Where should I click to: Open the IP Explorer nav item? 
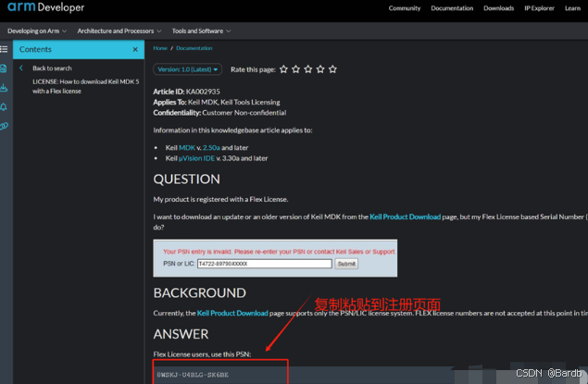point(539,8)
